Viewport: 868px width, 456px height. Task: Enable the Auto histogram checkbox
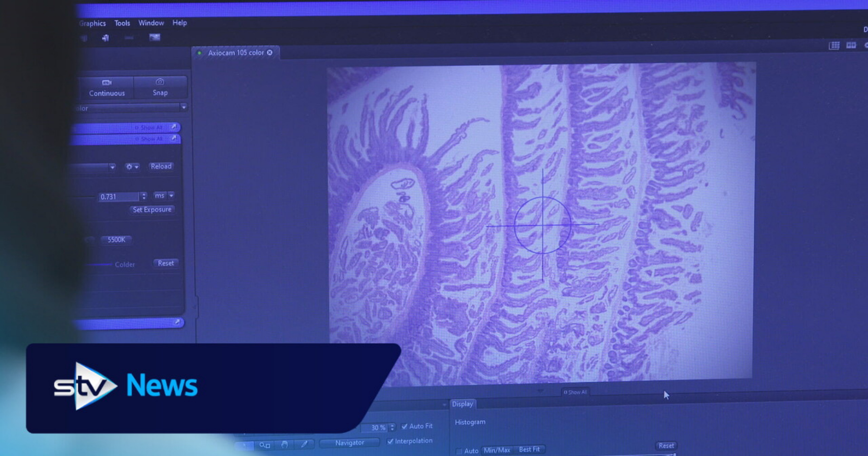click(459, 451)
